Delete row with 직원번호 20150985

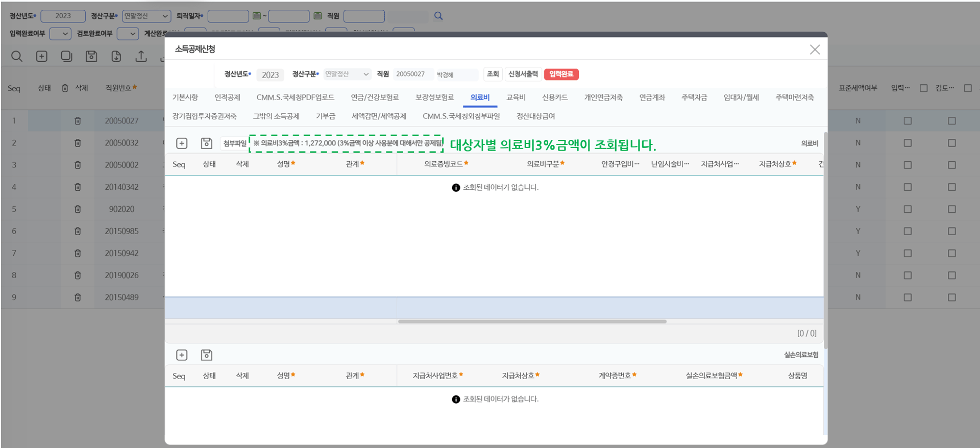(x=78, y=231)
